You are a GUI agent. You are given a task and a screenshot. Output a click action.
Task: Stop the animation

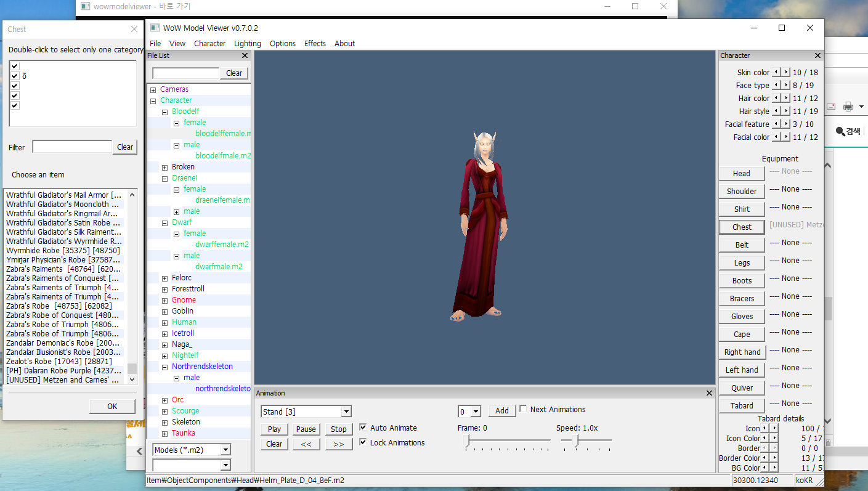[x=339, y=429]
